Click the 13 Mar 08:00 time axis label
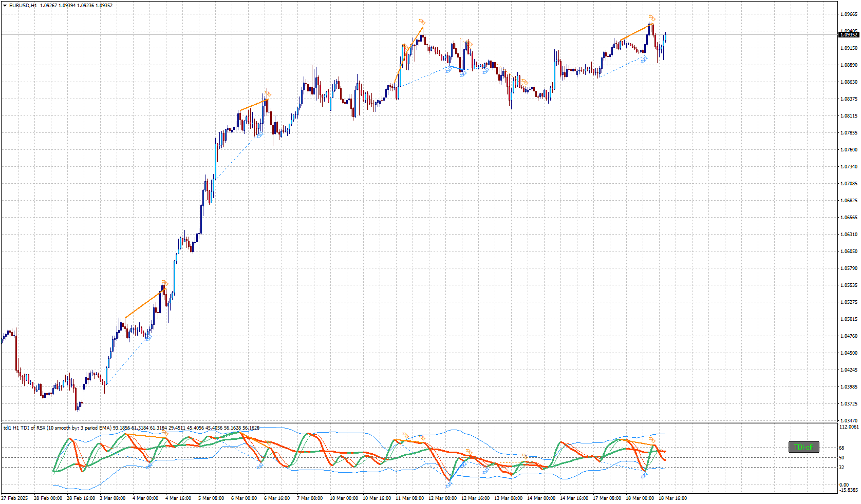This screenshot has height=504, width=861. [508, 498]
